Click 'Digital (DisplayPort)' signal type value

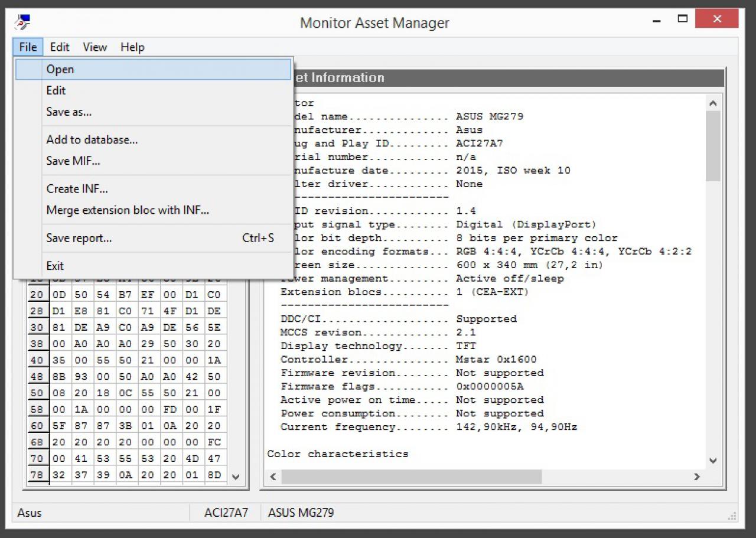click(x=526, y=224)
